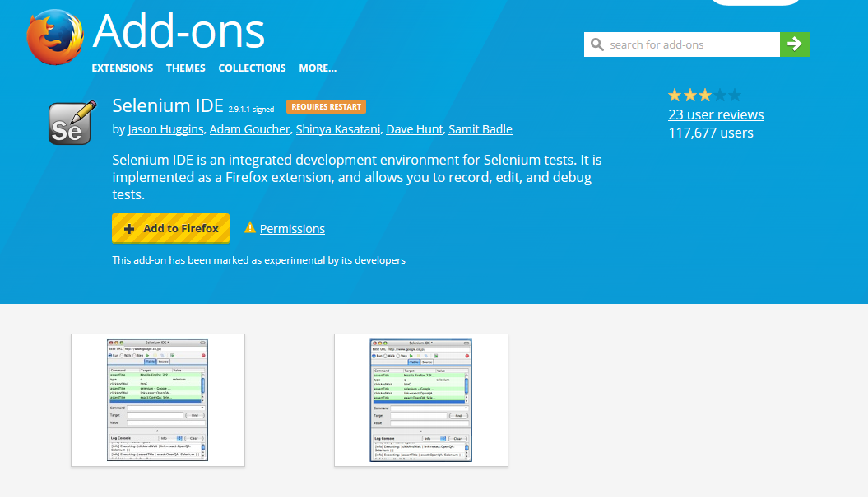Open the 23 user reviews link
868x504 pixels.
(x=716, y=114)
